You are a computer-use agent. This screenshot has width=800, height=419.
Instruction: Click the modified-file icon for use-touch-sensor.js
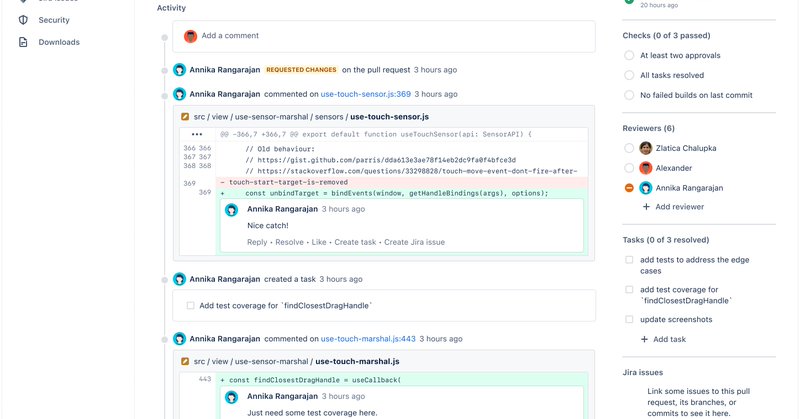click(185, 117)
